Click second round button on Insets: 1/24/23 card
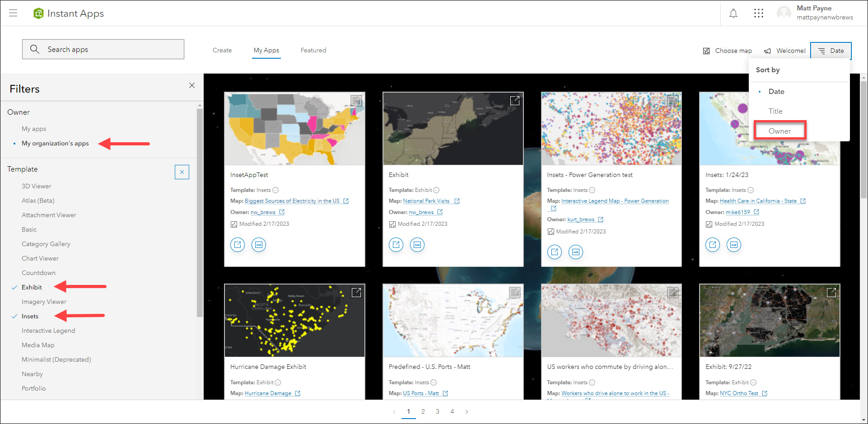The height and width of the screenshot is (424, 868). pyautogui.click(x=734, y=245)
